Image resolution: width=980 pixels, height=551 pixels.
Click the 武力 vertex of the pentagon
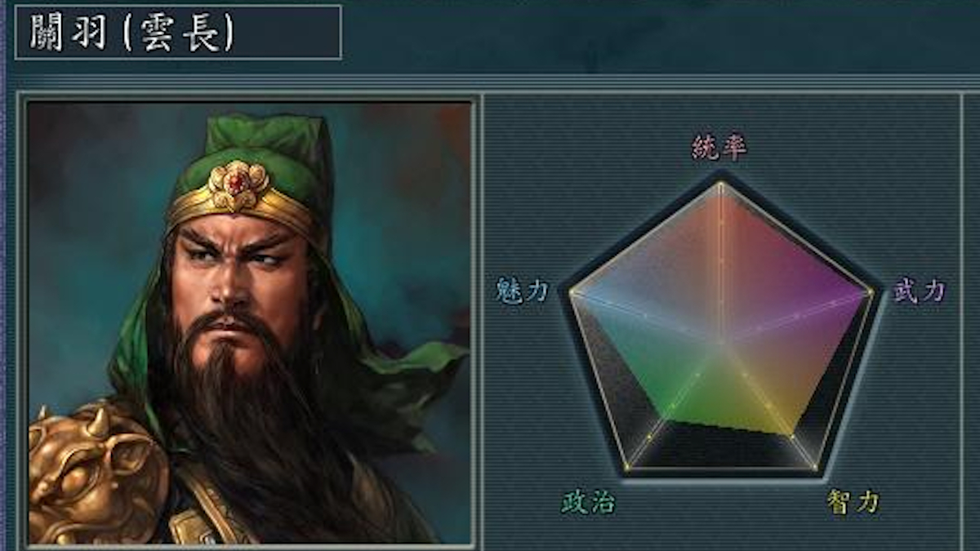[871, 291]
